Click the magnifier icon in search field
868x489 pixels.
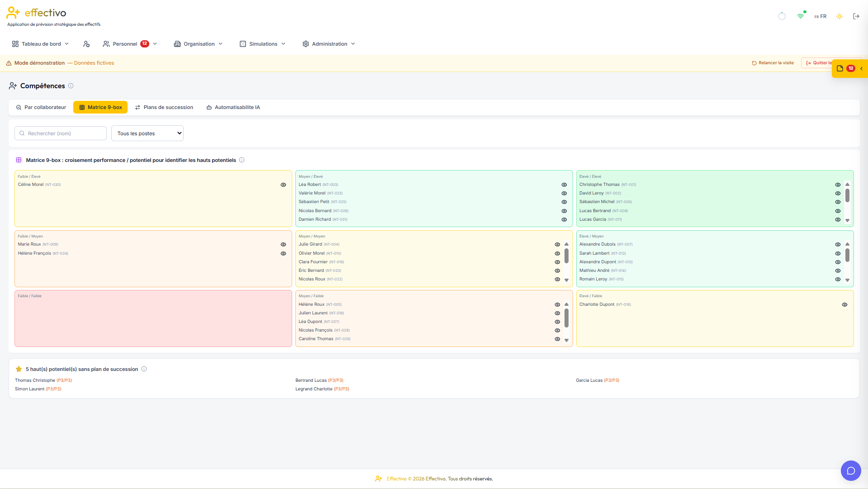coord(22,133)
